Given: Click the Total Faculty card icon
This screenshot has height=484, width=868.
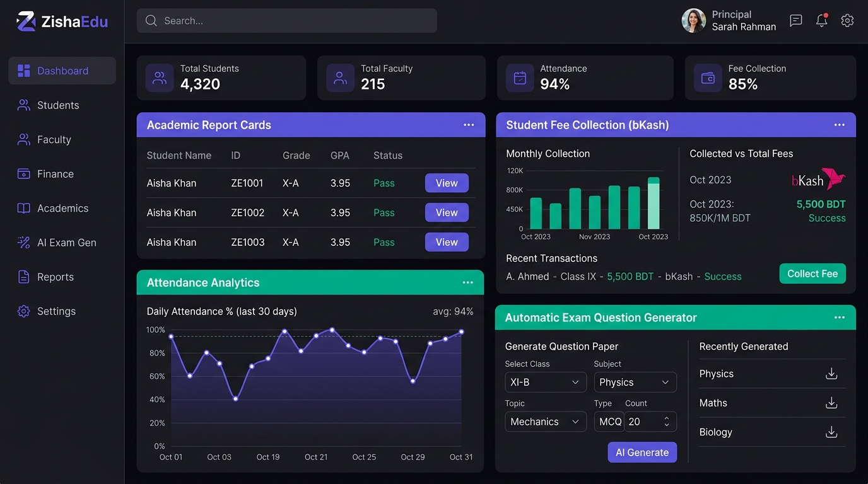Looking at the screenshot, I should tap(340, 78).
